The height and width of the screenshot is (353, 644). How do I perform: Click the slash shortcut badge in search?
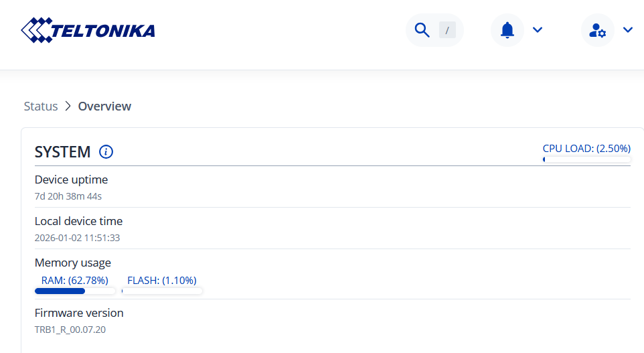click(x=447, y=30)
